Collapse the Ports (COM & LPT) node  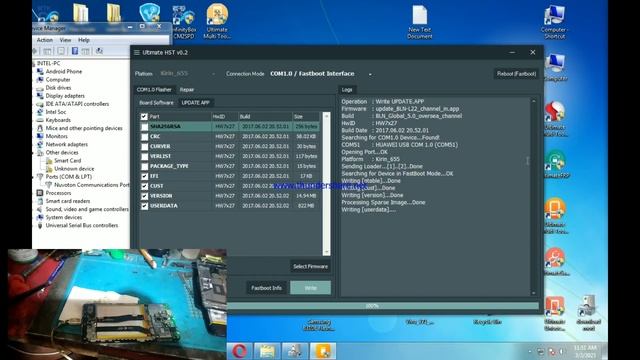(x=34, y=177)
